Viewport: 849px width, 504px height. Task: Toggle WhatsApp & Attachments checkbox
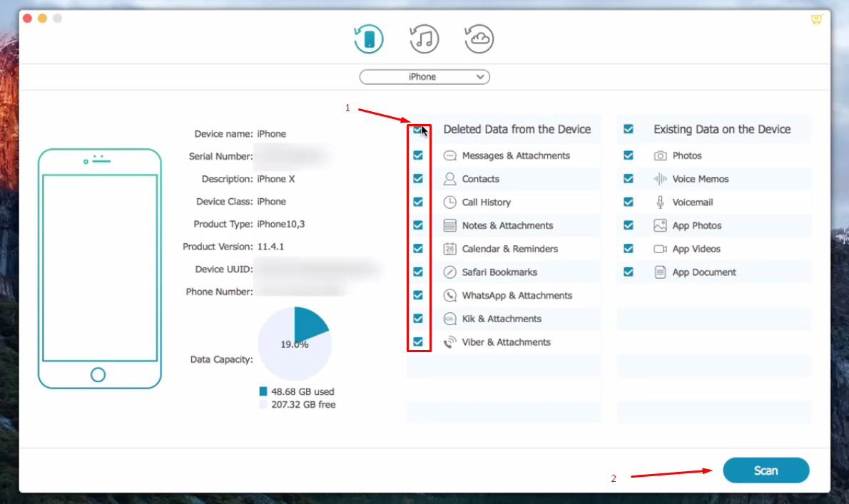418,295
